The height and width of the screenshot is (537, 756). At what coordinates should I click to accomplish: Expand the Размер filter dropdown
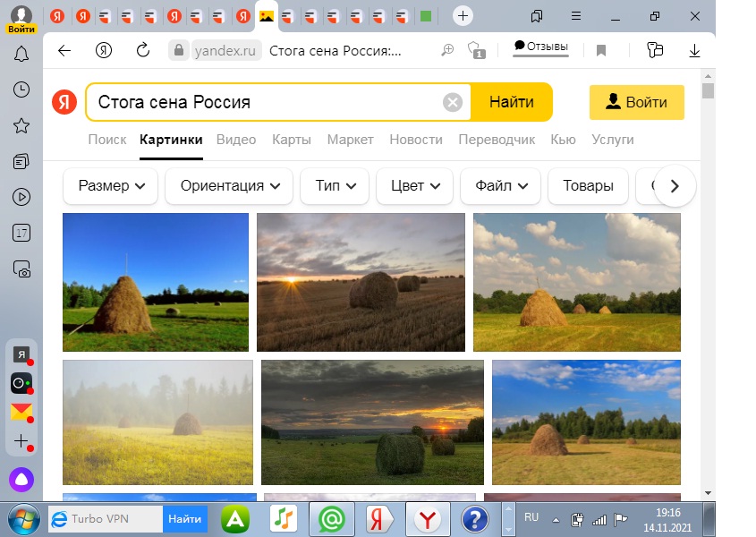pyautogui.click(x=110, y=186)
